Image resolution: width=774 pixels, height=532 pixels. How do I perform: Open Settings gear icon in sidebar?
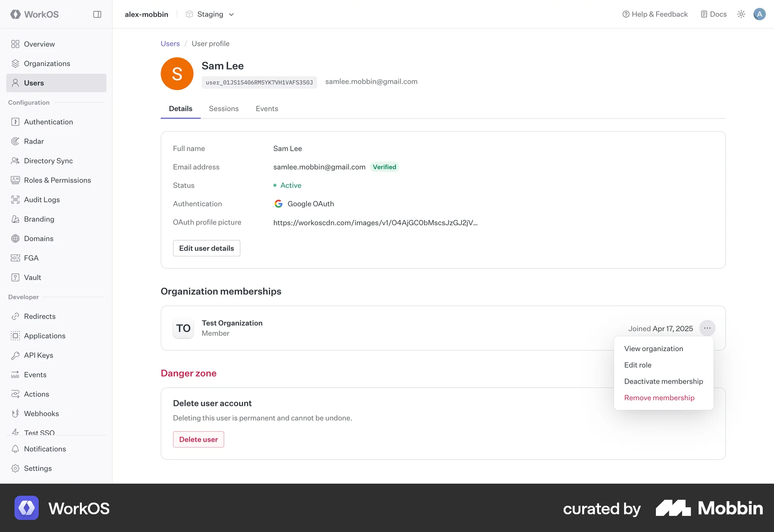tap(15, 468)
